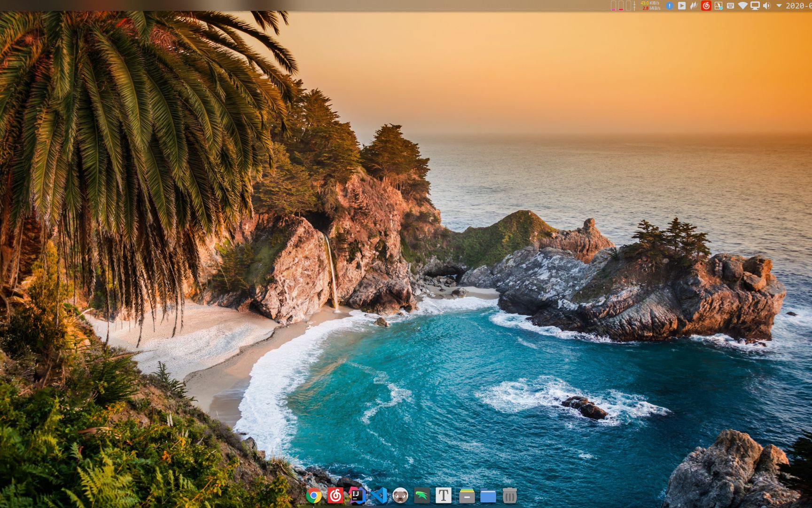The height and width of the screenshot is (508, 812).
Task: Open the NetEase Music tray icon
Action: [706, 6]
